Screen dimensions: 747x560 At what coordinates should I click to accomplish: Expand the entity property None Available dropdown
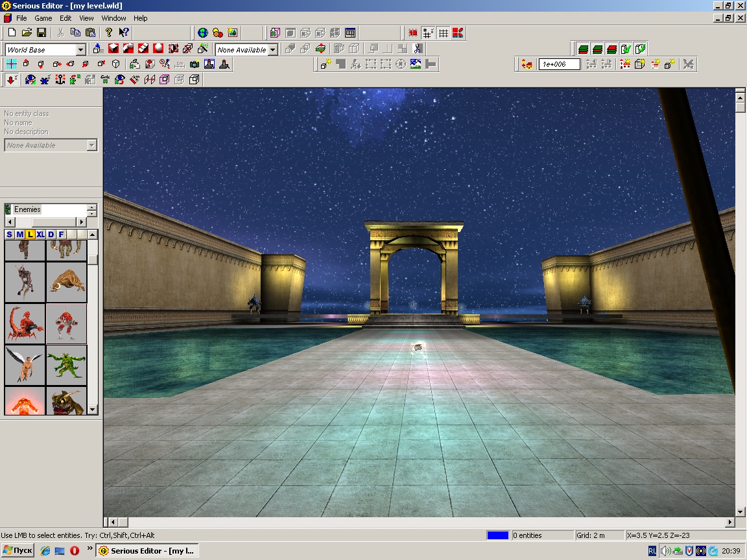92,145
